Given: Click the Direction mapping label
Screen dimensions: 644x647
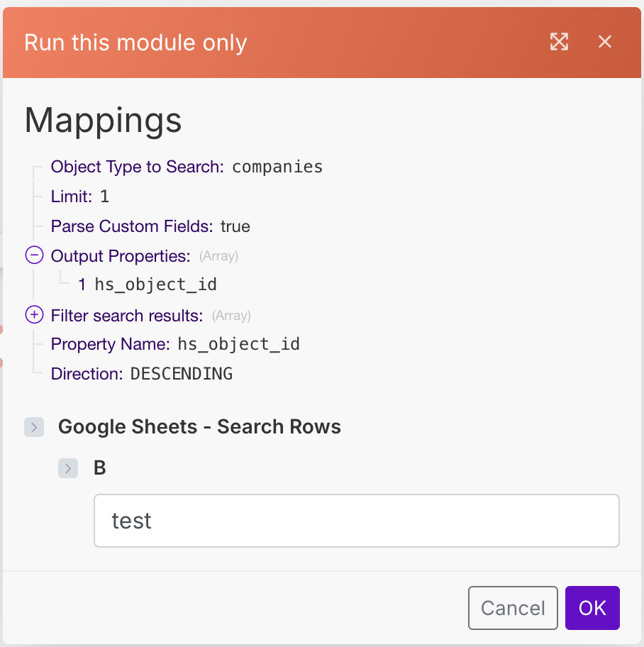Looking at the screenshot, I should pyautogui.click(x=87, y=374).
